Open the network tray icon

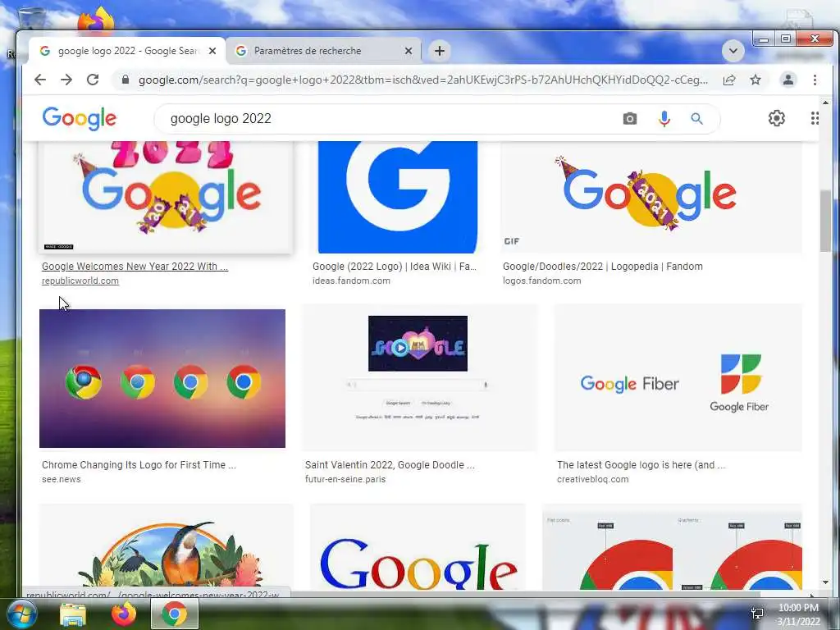(x=757, y=614)
